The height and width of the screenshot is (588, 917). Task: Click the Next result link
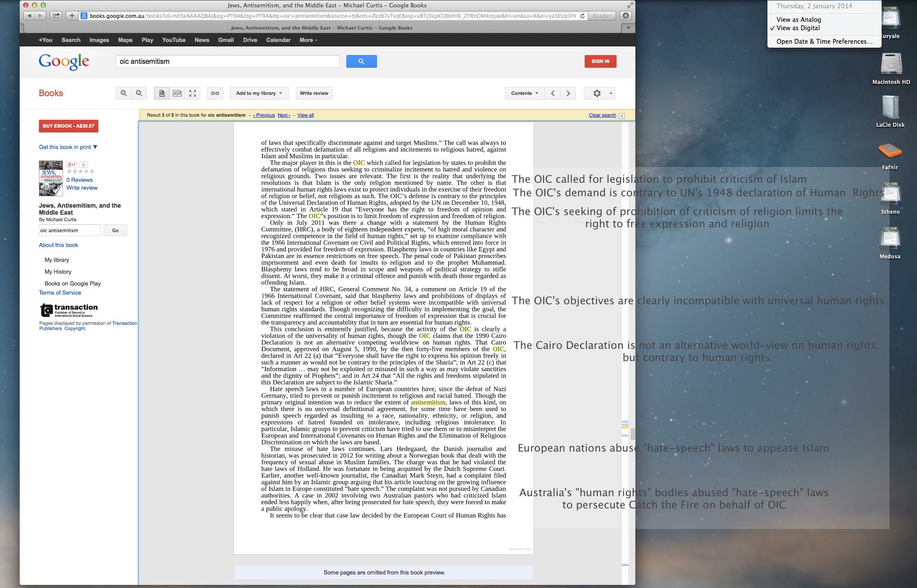tap(284, 115)
